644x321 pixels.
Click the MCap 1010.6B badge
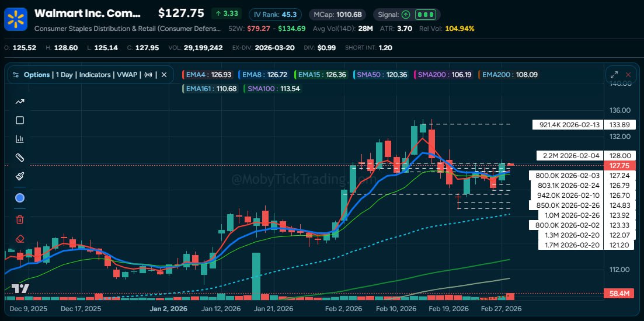[337, 15]
